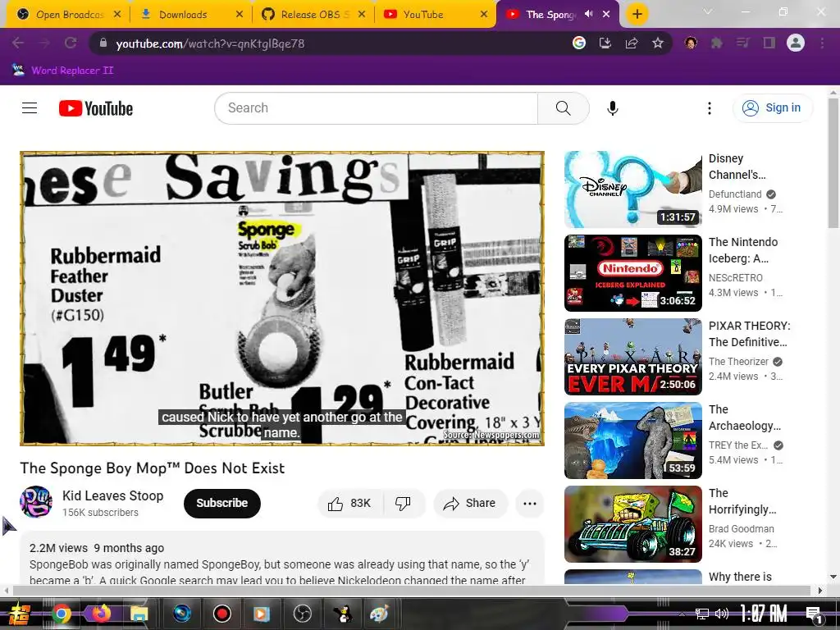
Task: Reload the page
Action: point(71,43)
